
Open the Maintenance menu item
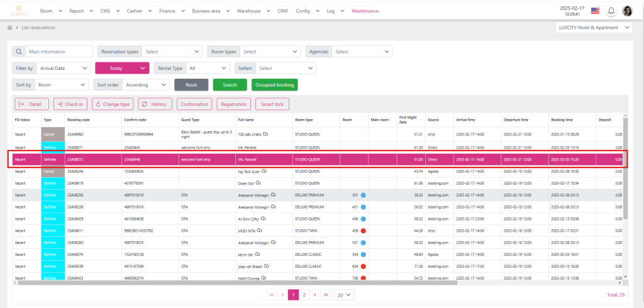365,11
